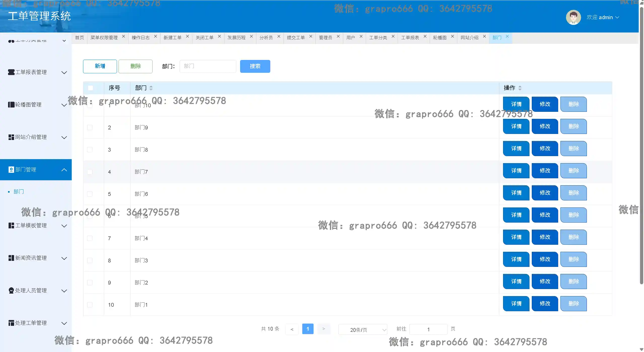
Task: Click the 工单模板管理 sidebar icon
Action: pyautogui.click(x=11, y=226)
